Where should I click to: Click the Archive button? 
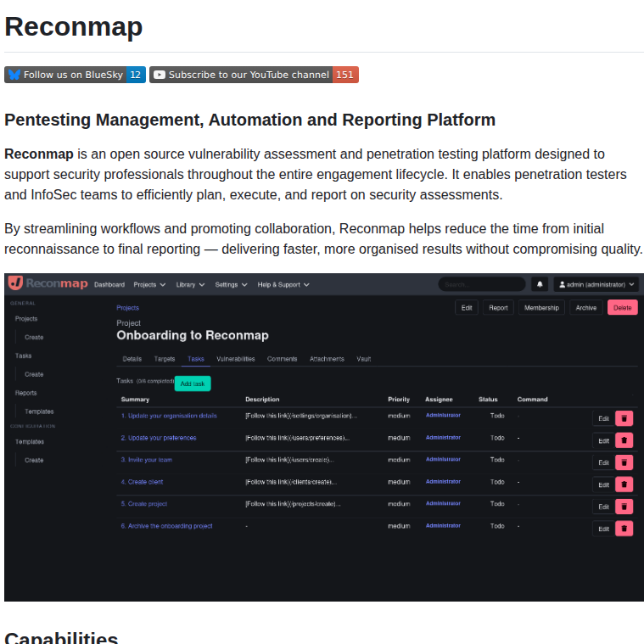pyautogui.click(x=586, y=308)
